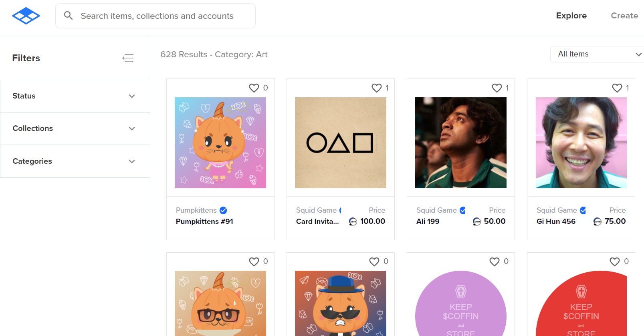Open the Card Invitation shapes thumbnail

pos(341,143)
